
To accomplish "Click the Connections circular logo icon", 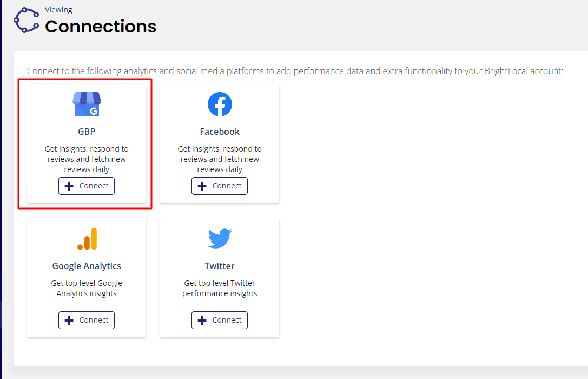I will pyautogui.click(x=27, y=20).
